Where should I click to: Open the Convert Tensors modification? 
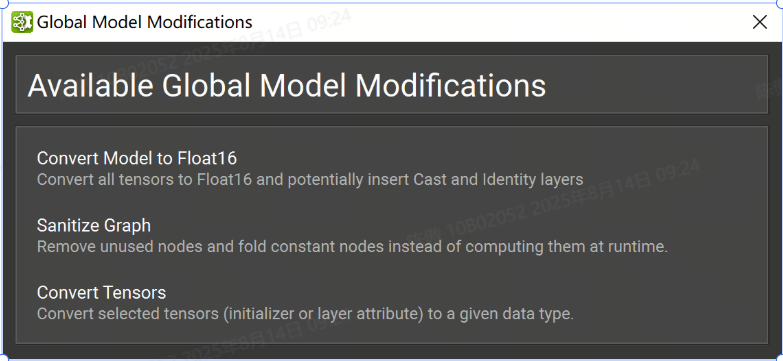[101, 293]
